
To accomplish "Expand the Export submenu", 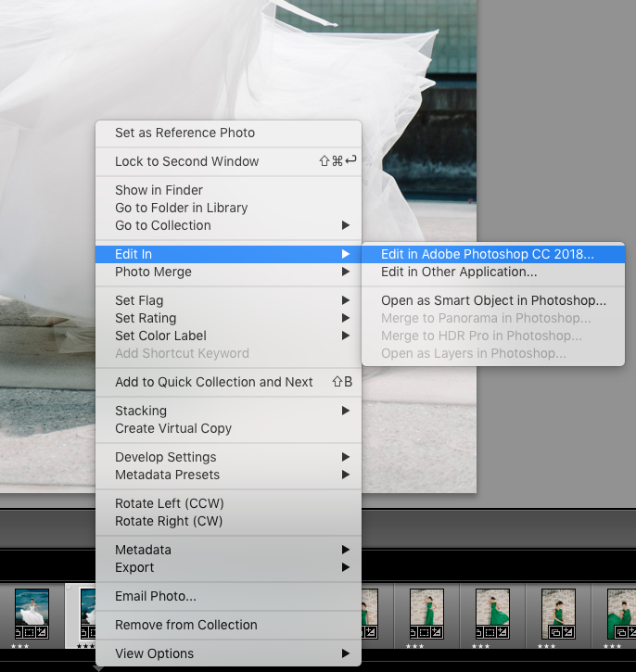I will click(x=228, y=567).
